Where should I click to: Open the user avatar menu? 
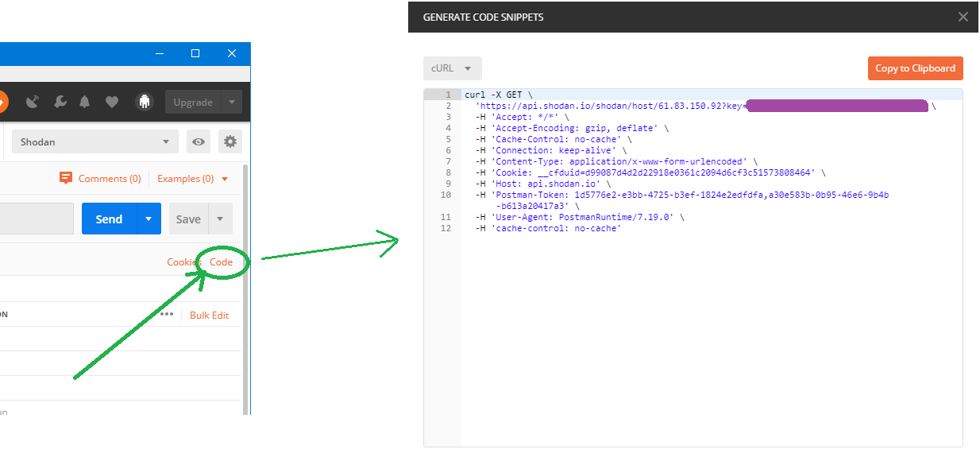click(144, 102)
